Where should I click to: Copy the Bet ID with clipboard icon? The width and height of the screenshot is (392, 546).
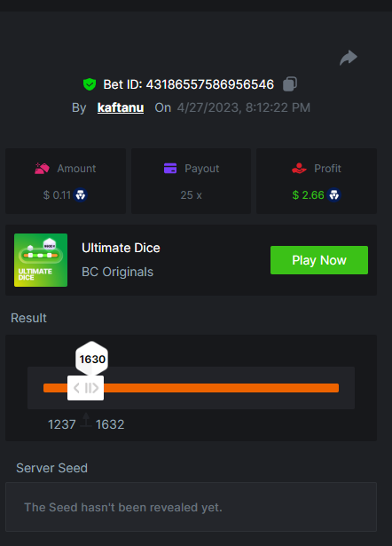[290, 84]
